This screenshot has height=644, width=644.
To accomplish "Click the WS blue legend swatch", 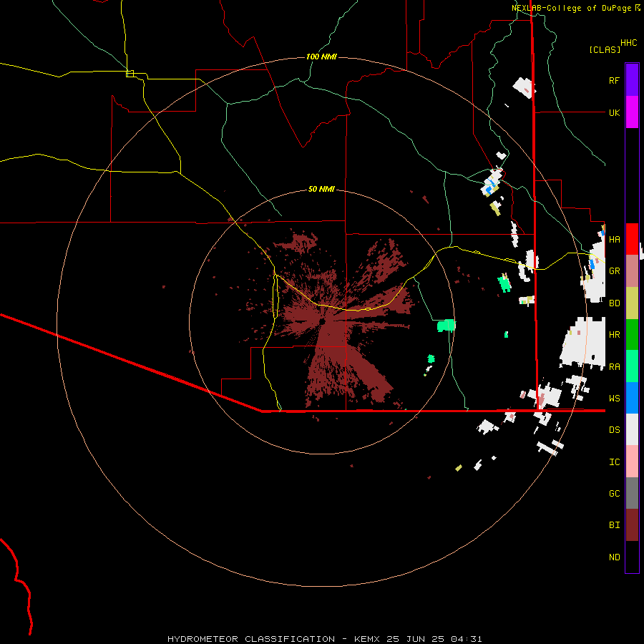I will (x=632, y=398).
